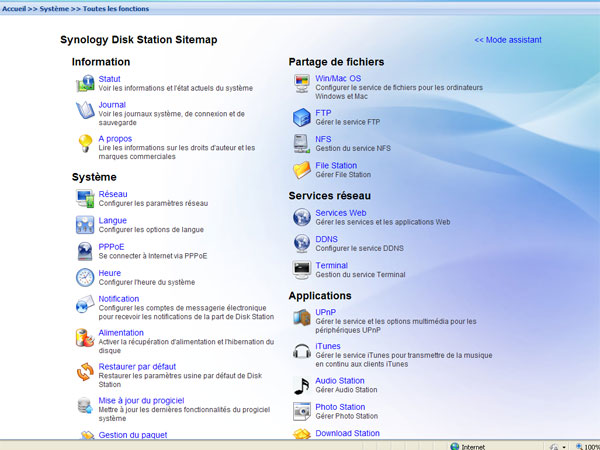Open the File Station link
The height and width of the screenshot is (450, 600).
(336, 165)
